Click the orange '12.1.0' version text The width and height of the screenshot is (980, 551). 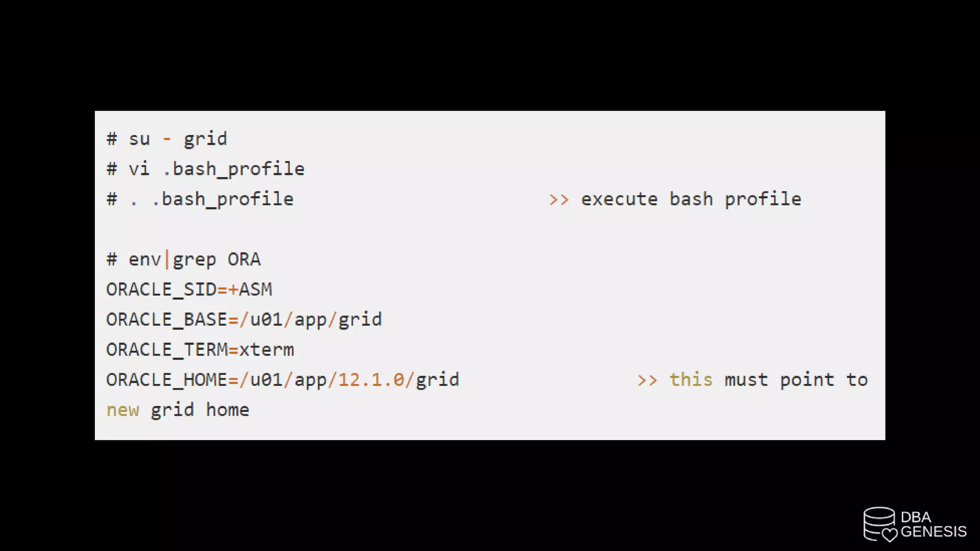pyautogui.click(x=371, y=380)
